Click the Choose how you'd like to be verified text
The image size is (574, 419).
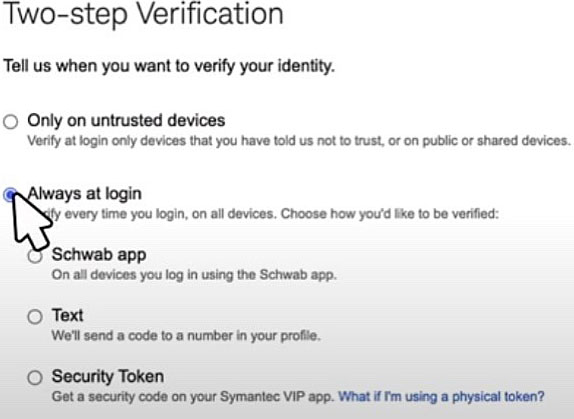(390, 214)
